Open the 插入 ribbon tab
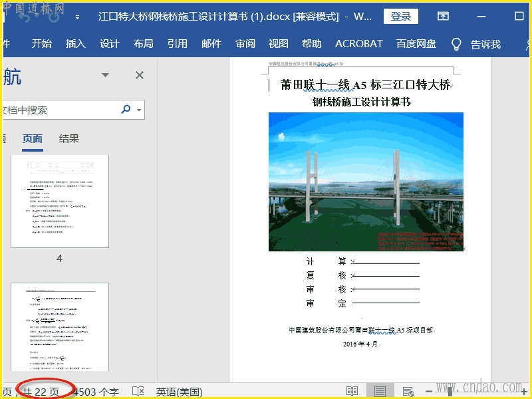Screen dimensions: 532x399 [x=76, y=44]
